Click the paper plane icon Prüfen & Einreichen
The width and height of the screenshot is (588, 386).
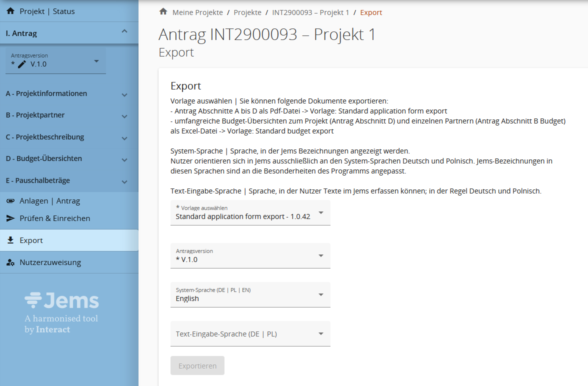(10, 218)
